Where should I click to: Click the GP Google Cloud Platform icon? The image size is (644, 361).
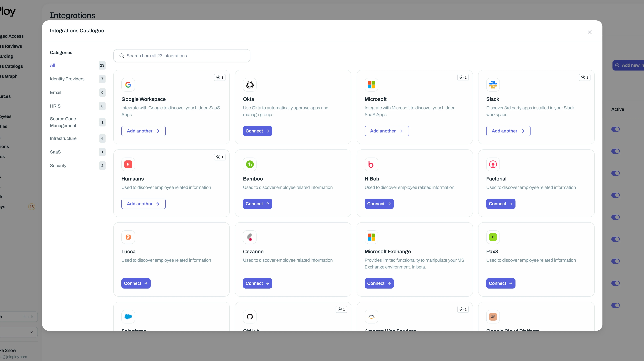click(493, 317)
